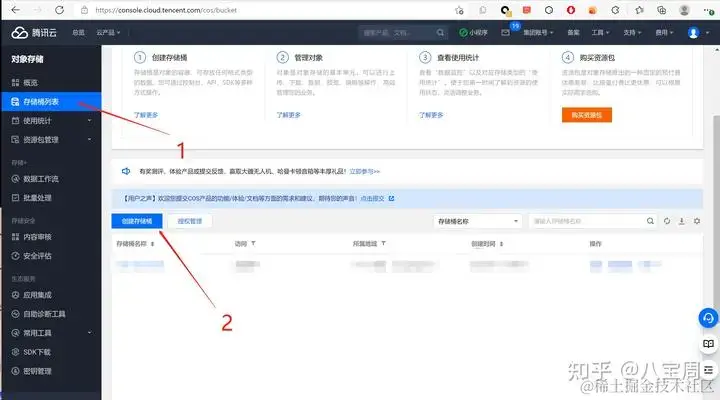The height and width of the screenshot is (400, 720).
Task: Open 应用集成 in the sidebar
Action: [51, 295]
